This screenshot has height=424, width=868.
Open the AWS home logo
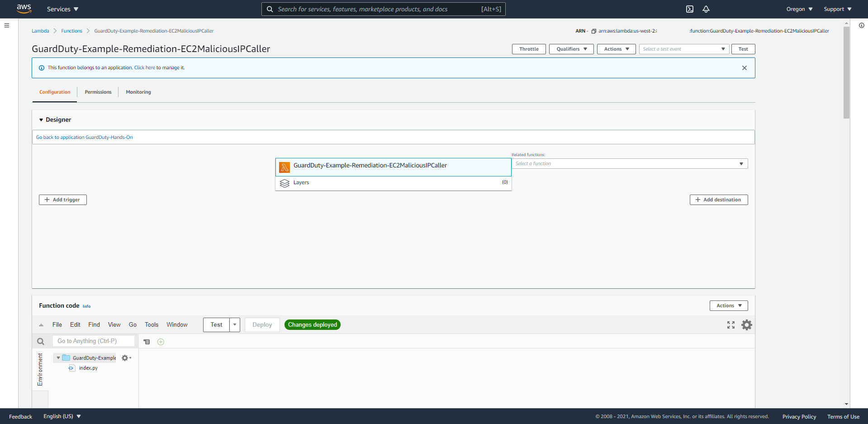[x=24, y=9]
